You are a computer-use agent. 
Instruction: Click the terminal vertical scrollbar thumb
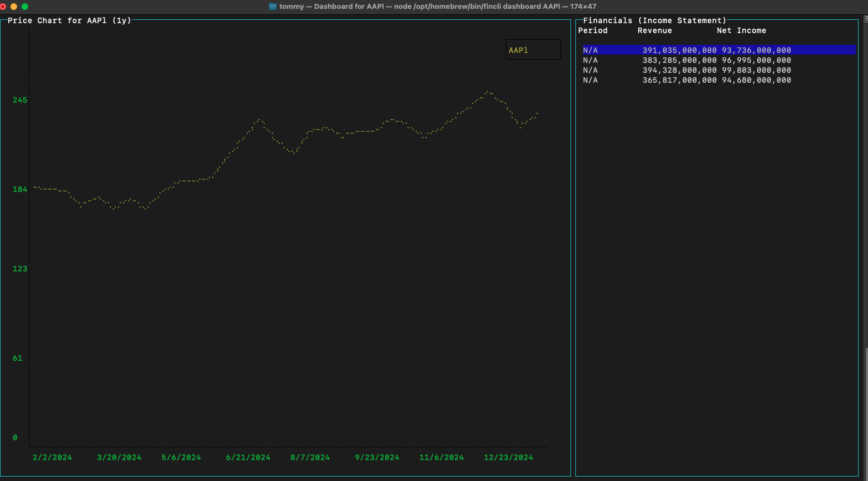coord(866,414)
